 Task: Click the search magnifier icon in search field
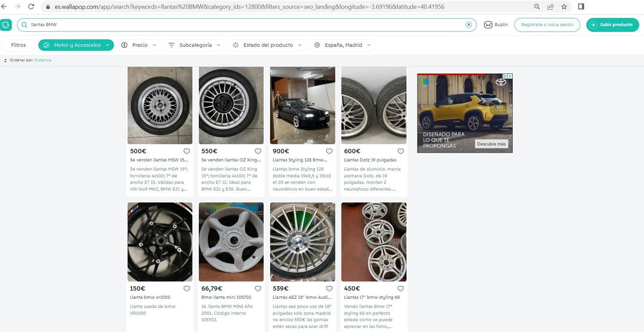point(24,25)
